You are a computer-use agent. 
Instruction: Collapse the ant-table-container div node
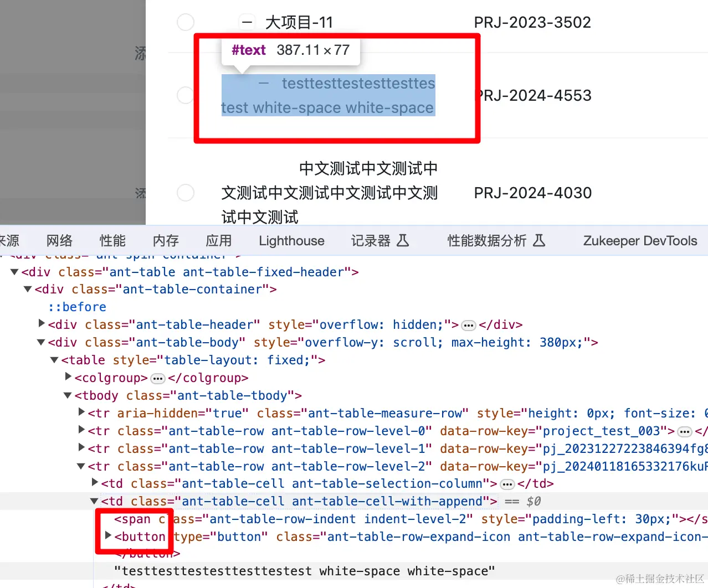tap(27, 289)
